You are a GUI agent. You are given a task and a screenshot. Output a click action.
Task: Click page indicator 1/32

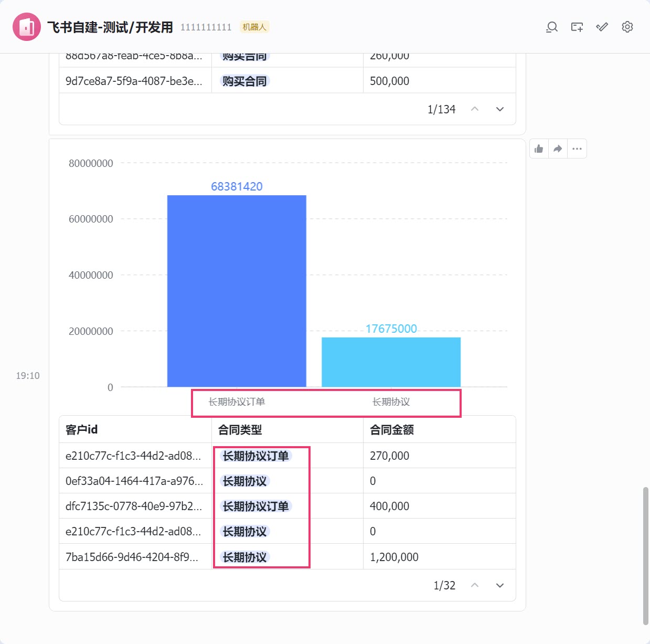[444, 585]
